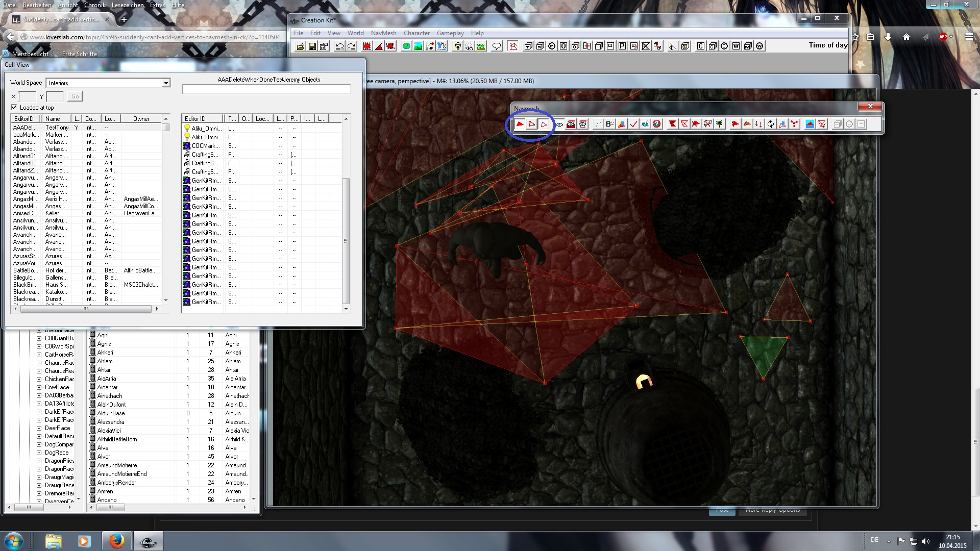This screenshot has width=980, height=551.
Task: Toggle the eye view icon in Navmesh toolbar
Action: 559,124
